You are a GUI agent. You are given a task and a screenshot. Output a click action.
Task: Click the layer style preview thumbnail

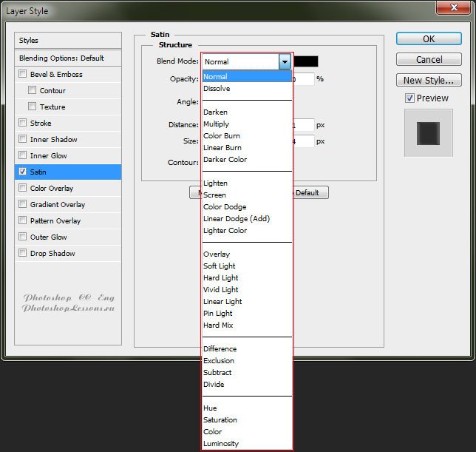[428, 133]
